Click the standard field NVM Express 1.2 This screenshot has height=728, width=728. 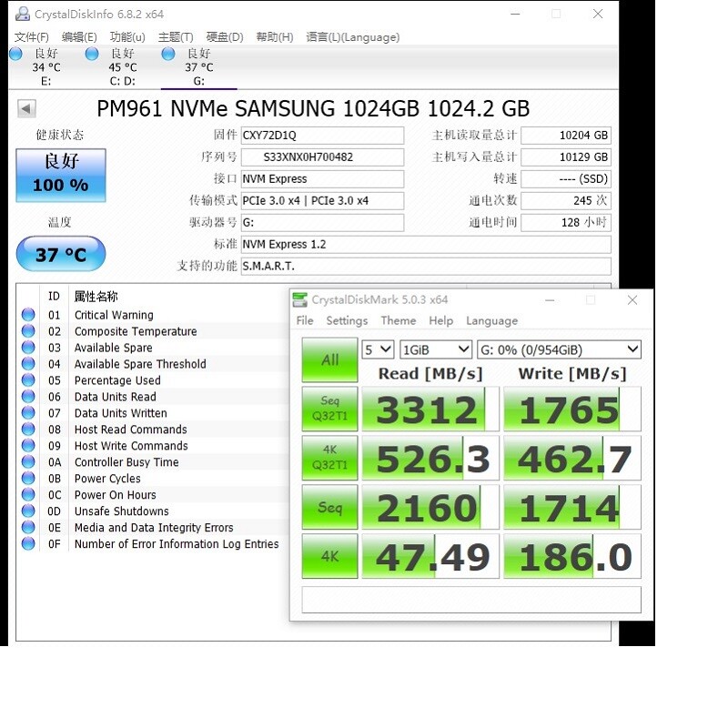click(426, 244)
